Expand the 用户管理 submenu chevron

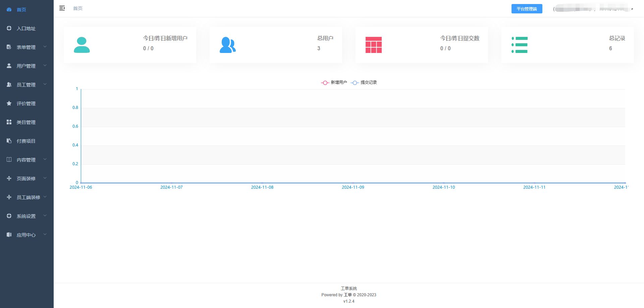[45, 65]
